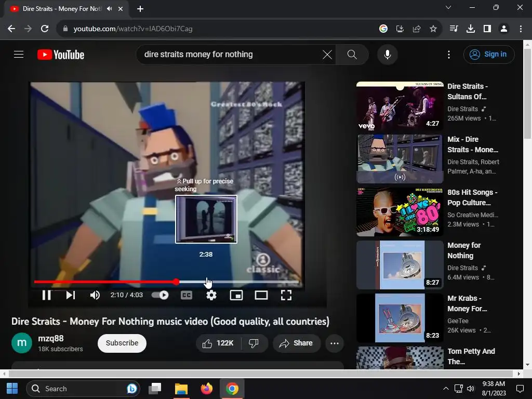Open the Chrome profile icon
The image size is (532, 399).
(x=504, y=29)
